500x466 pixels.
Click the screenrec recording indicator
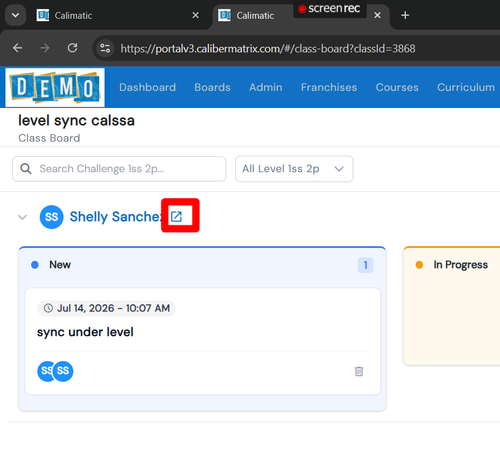coord(330,9)
